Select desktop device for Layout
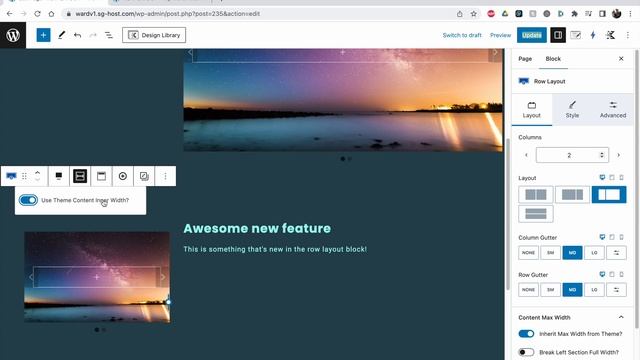Image resolution: width=640 pixels, height=360 pixels. [602, 178]
